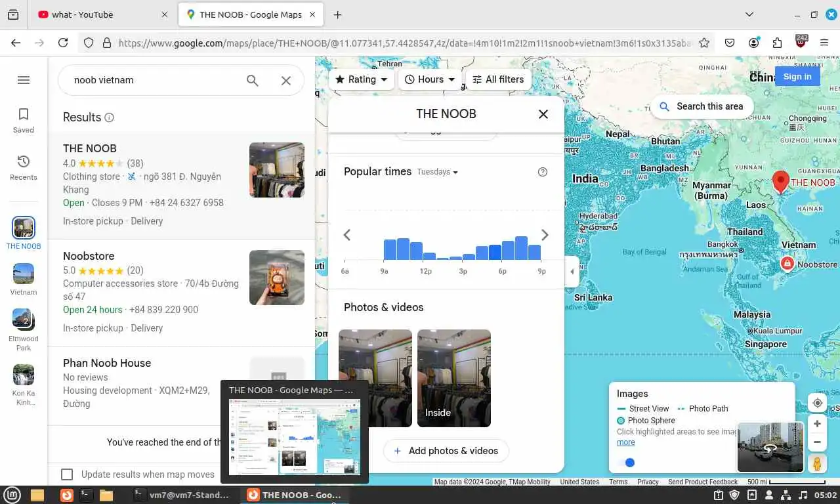Select THE NOOB - Google Maps tab
This screenshot has width=840, height=504.
tap(251, 14)
